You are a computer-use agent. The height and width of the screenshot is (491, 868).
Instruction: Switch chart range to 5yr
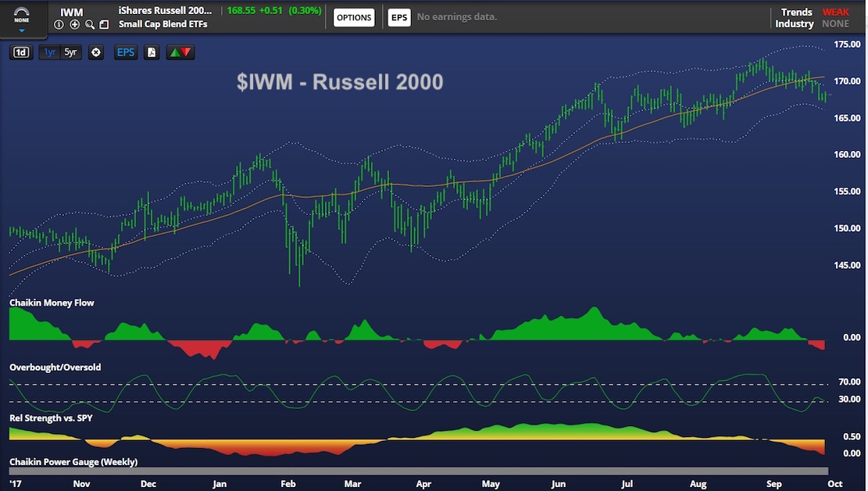(x=70, y=52)
